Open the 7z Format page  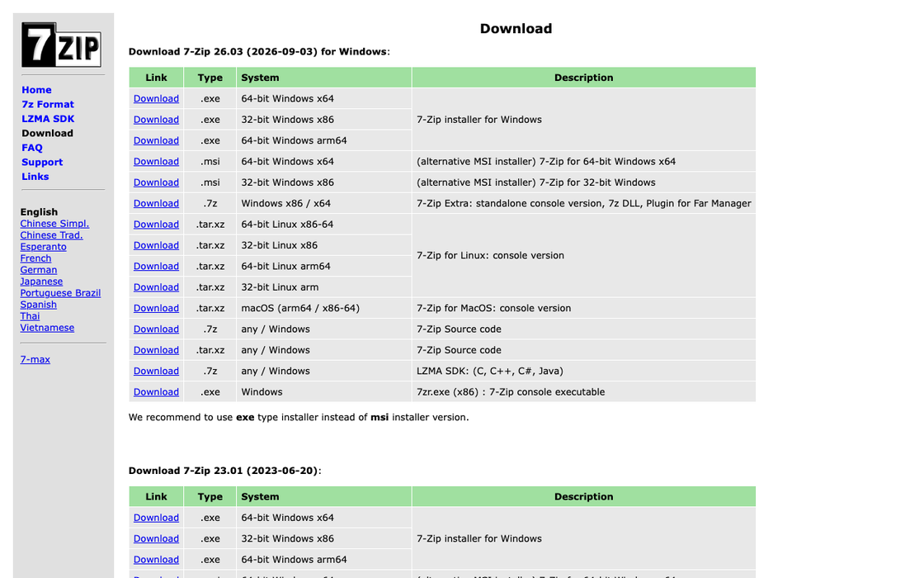coord(48,104)
